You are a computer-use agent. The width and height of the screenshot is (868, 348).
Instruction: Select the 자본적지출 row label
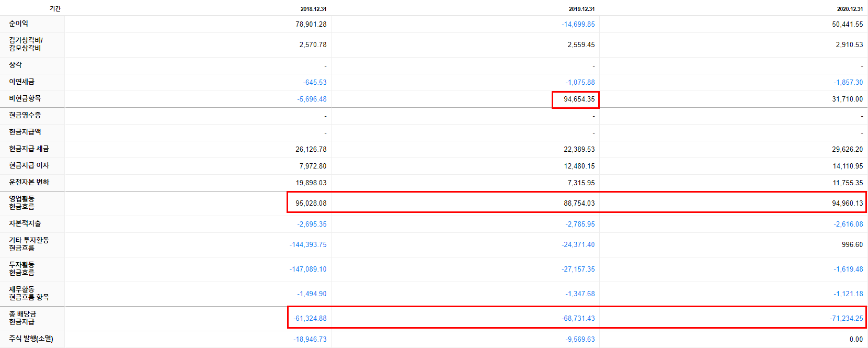[25, 223]
